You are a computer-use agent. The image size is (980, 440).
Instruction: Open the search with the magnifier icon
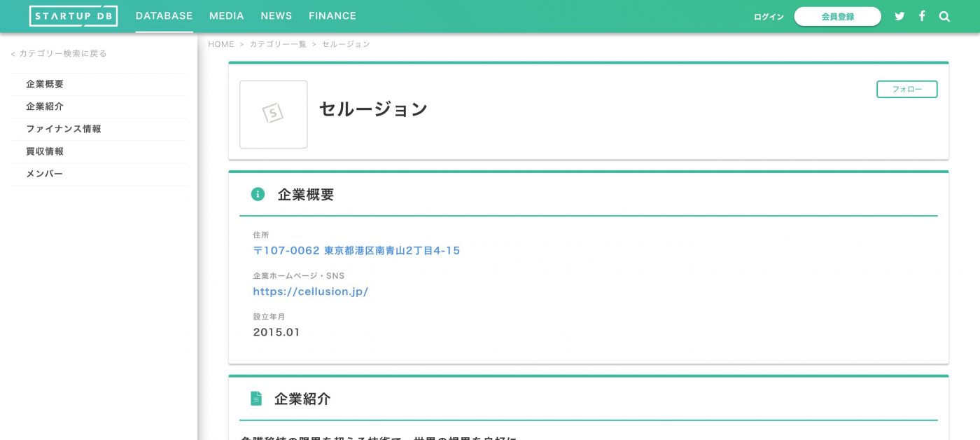click(x=944, y=15)
